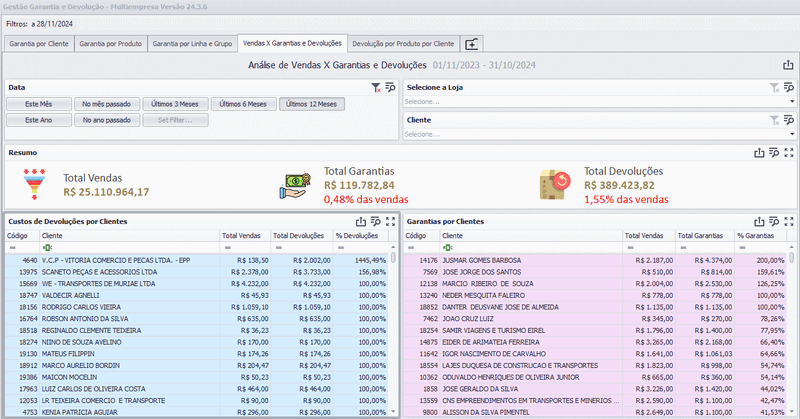Open Resumo panel inspect data icon
Image resolution: width=800 pixels, height=419 pixels.
pyautogui.click(x=774, y=153)
